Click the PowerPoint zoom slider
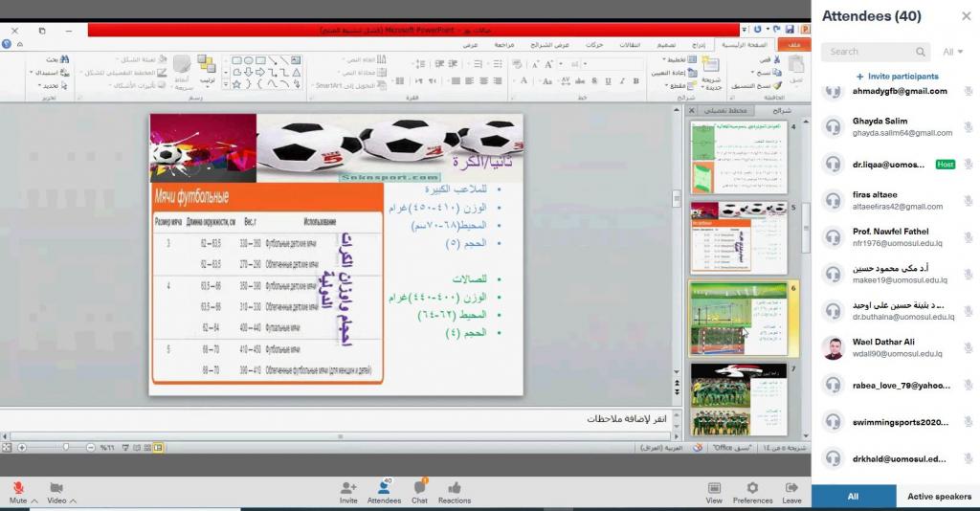This screenshot has height=511, width=980. pos(66,447)
